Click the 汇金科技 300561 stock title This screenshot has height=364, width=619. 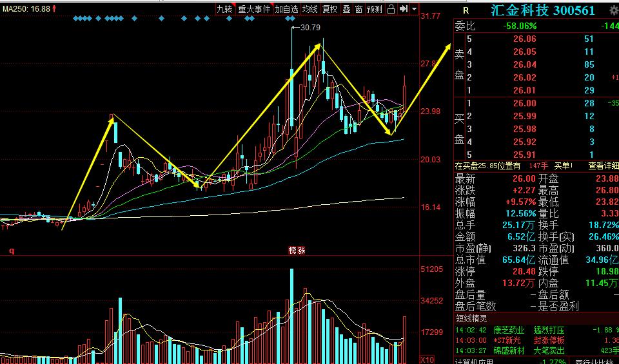(542, 10)
